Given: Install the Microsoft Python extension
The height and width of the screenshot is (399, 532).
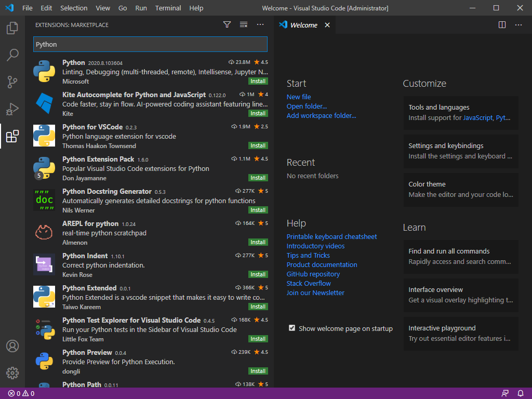Looking at the screenshot, I should click(258, 81).
